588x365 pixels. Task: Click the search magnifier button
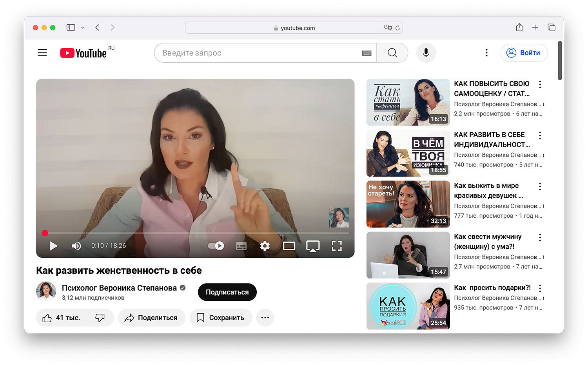point(392,53)
